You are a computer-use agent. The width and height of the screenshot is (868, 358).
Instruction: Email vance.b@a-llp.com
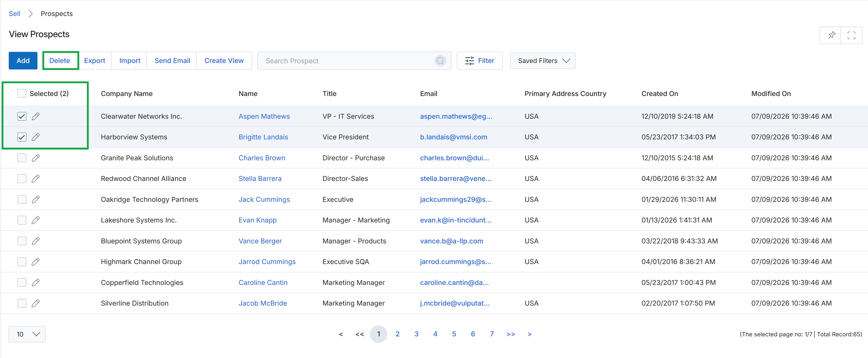pyautogui.click(x=451, y=241)
